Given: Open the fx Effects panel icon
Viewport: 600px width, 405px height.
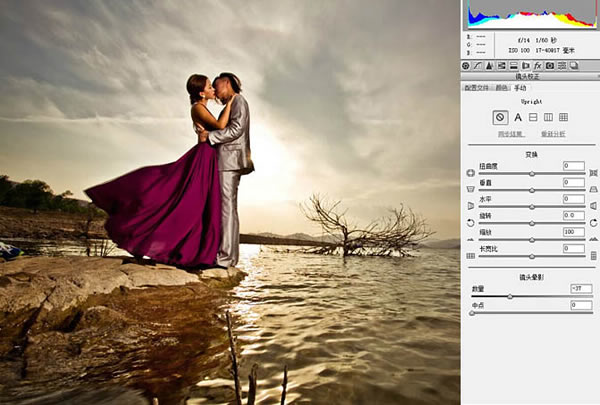Looking at the screenshot, I should (538, 66).
